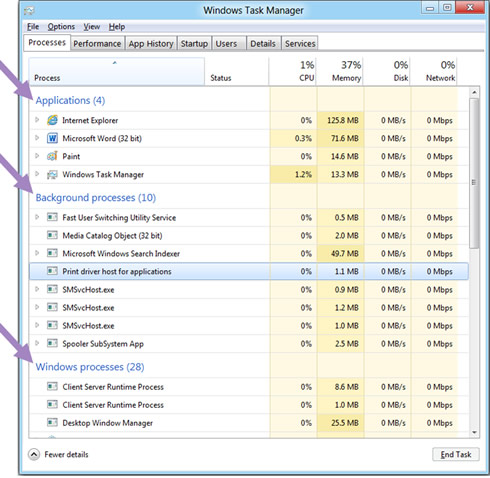The width and height of the screenshot is (490, 478).
Task: Click the Spooler SubSystem App icon
Action: [x=52, y=343]
